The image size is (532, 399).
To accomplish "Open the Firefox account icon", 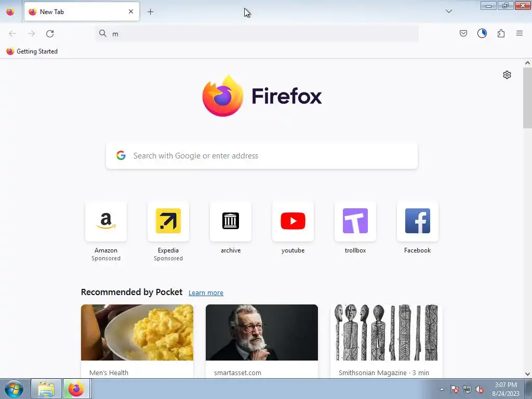I will [x=482, y=33].
